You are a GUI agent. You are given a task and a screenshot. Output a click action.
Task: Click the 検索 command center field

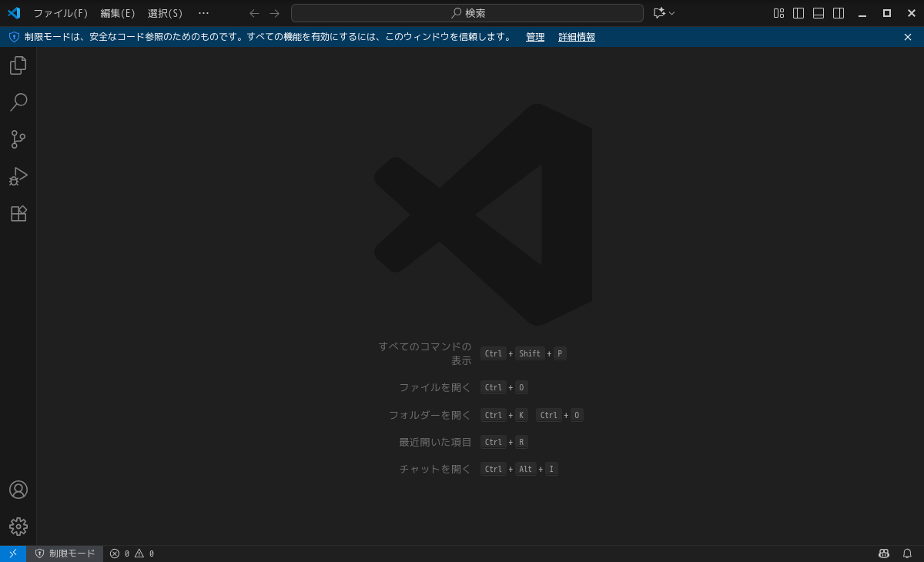click(x=467, y=13)
